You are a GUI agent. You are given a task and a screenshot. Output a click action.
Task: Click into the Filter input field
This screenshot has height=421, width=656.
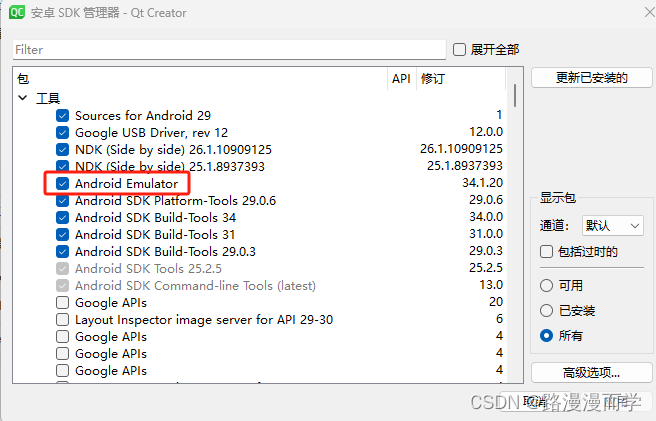coord(229,50)
